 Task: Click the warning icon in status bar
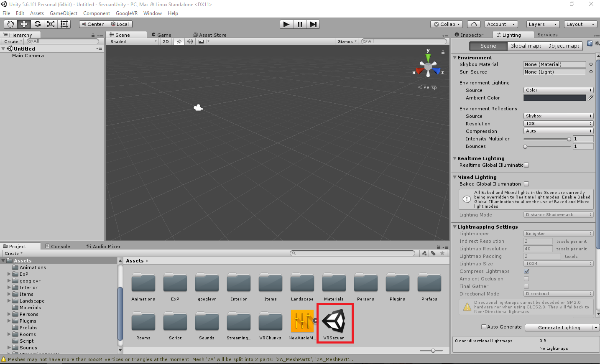[4, 359]
